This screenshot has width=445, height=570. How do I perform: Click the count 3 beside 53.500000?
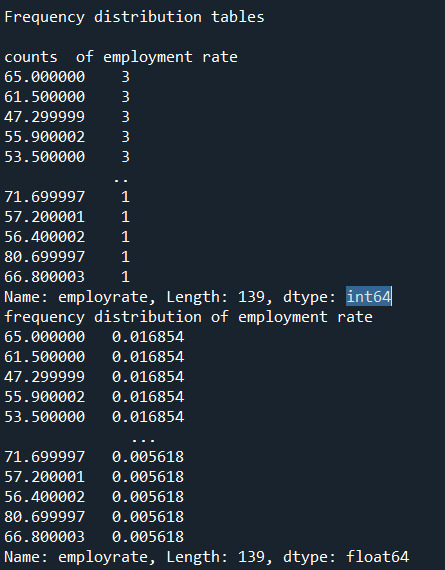[125, 157]
